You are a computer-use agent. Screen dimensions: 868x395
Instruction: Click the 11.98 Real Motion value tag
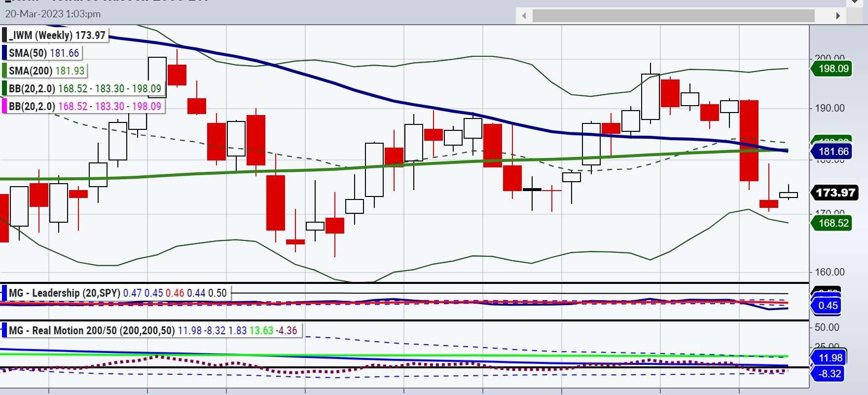coord(829,358)
